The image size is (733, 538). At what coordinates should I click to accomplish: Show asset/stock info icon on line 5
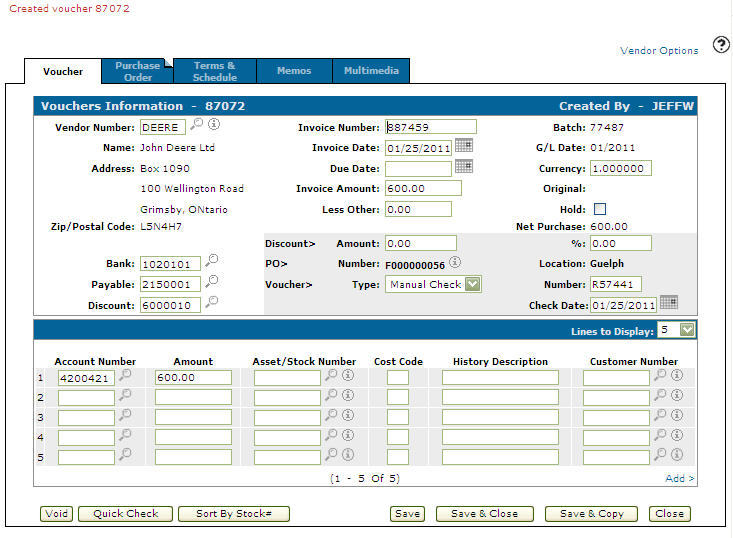pyautogui.click(x=348, y=454)
